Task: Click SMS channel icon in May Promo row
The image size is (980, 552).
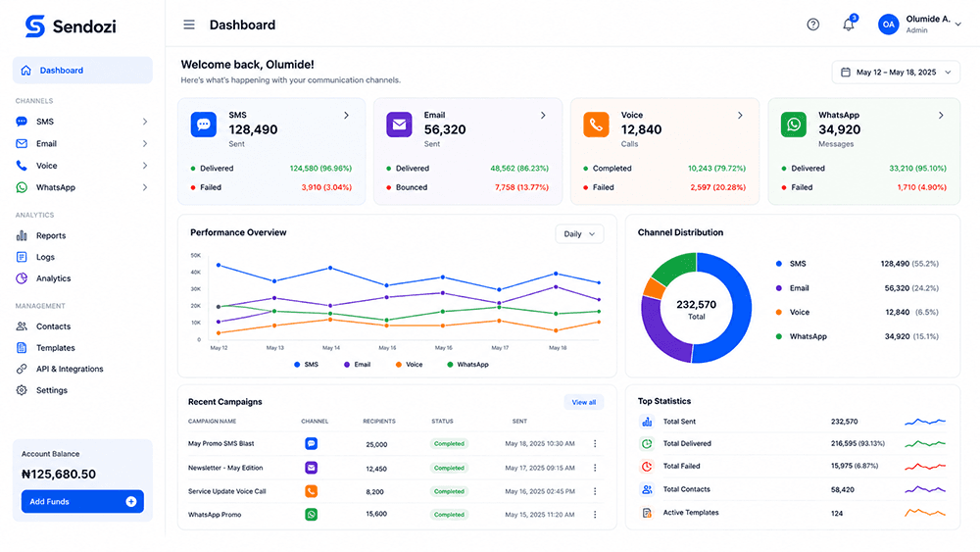Action: click(x=312, y=444)
